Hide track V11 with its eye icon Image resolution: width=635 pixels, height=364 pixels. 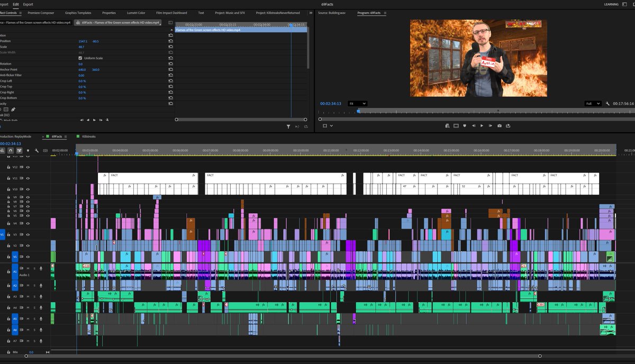[28, 178]
